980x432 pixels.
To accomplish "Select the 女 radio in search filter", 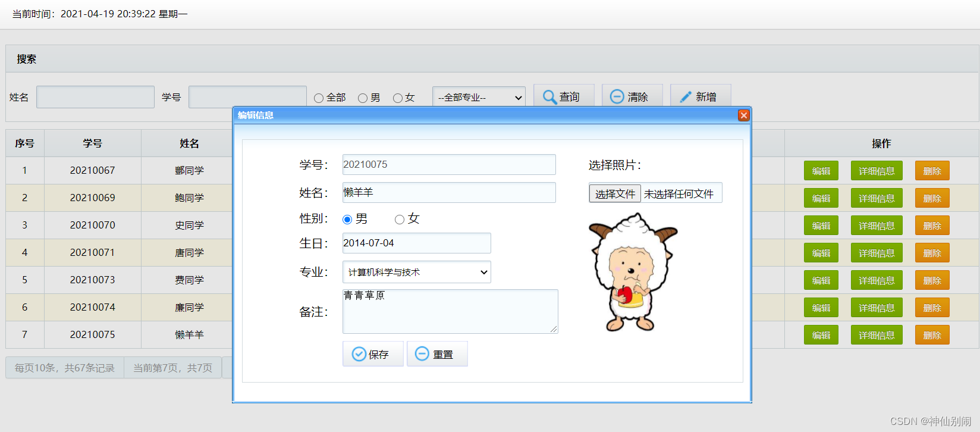I will click(398, 98).
